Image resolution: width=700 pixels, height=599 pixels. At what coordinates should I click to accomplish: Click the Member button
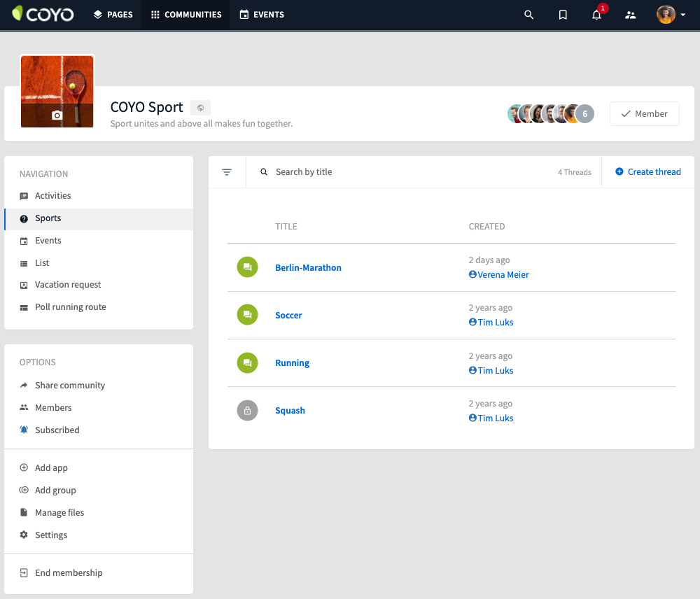[644, 114]
